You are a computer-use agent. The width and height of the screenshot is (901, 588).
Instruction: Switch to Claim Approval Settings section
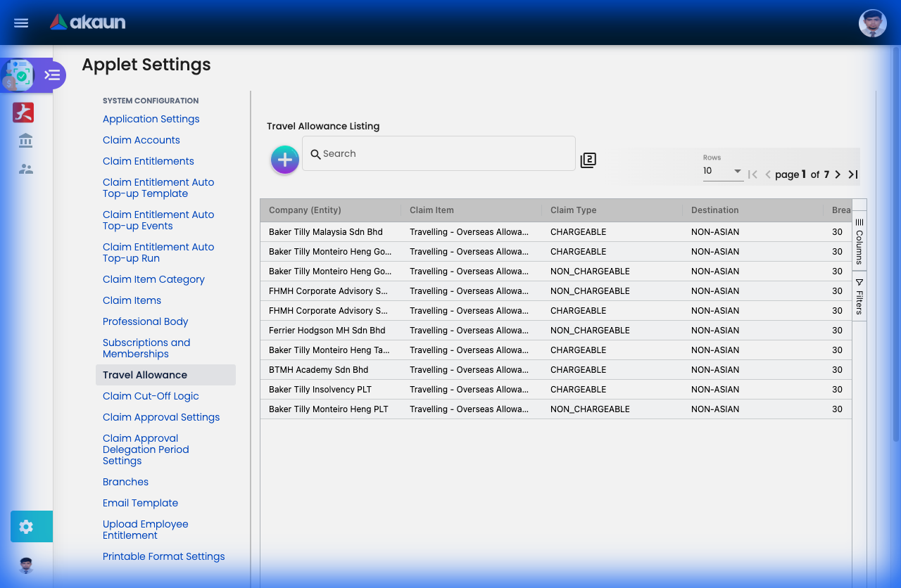[161, 417]
